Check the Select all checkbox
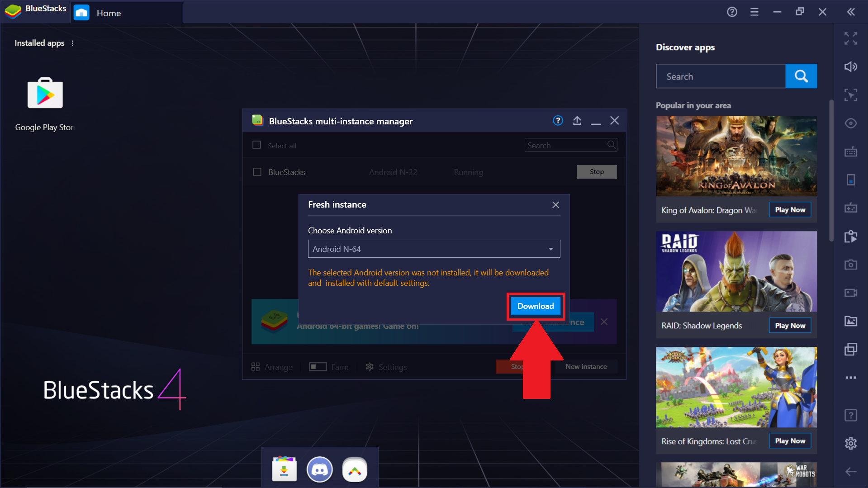Image resolution: width=868 pixels, height=488 pixels. pyautogui.click(x=256, y=145)
